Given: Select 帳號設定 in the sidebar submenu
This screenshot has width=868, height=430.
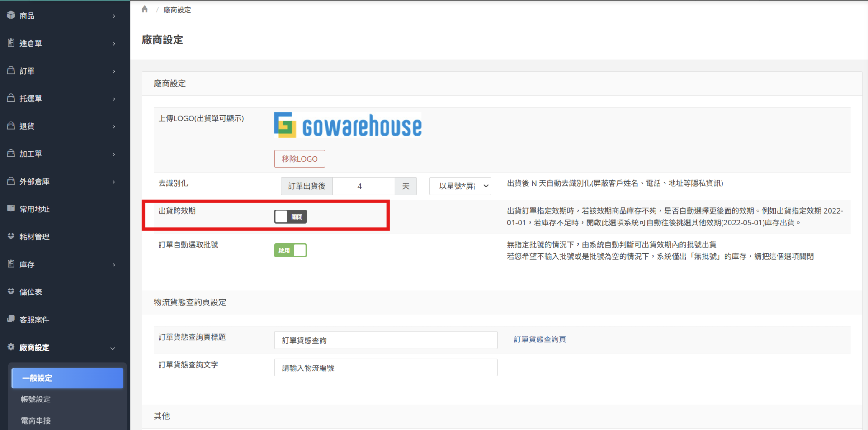Looking at the screenshot, I should pos(36,399).
